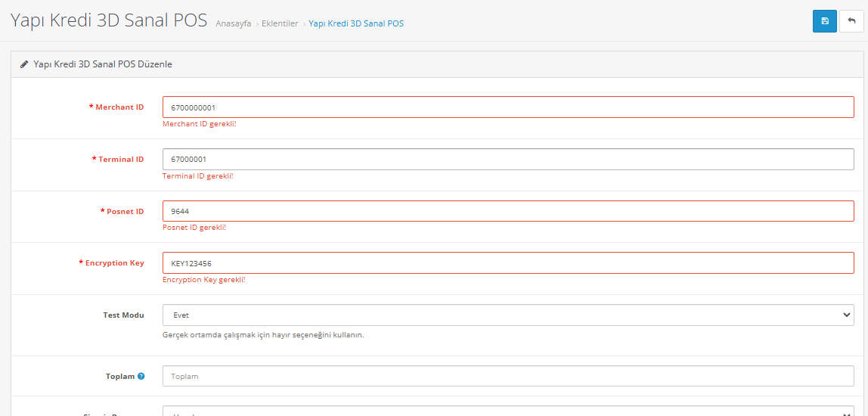Open the Yapı Kredi 3D Sanal POS breadcrumb
The width and height of the screenshot is (868, 416).
356,23
